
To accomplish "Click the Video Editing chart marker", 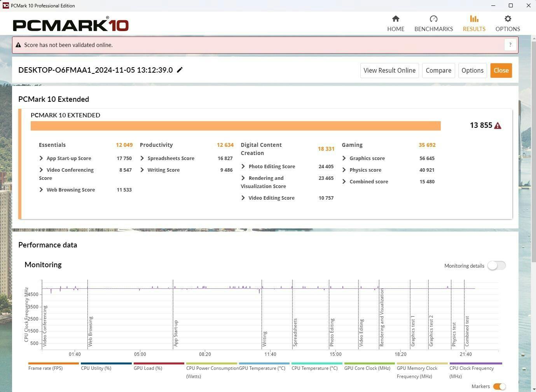I will (361, 333).
